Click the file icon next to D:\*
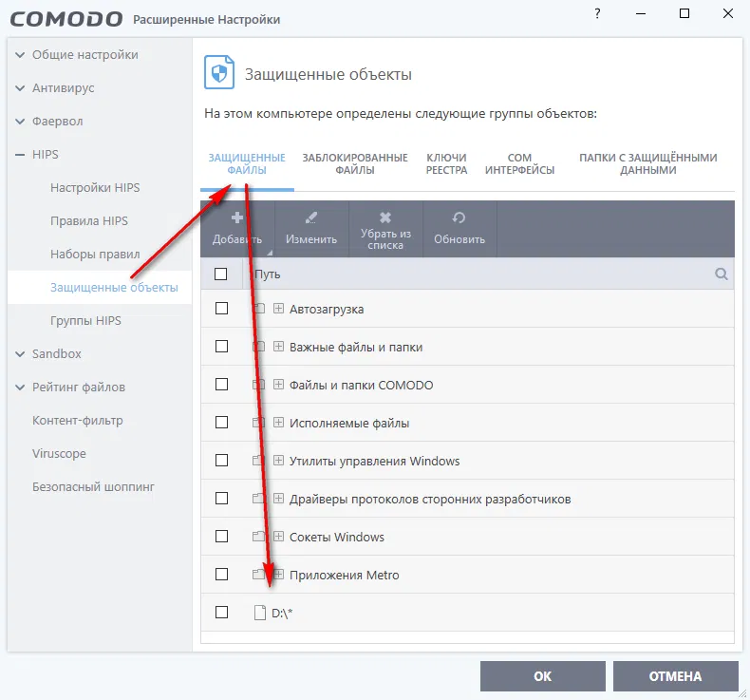The image size is (750, 700). tap(260, 613)
